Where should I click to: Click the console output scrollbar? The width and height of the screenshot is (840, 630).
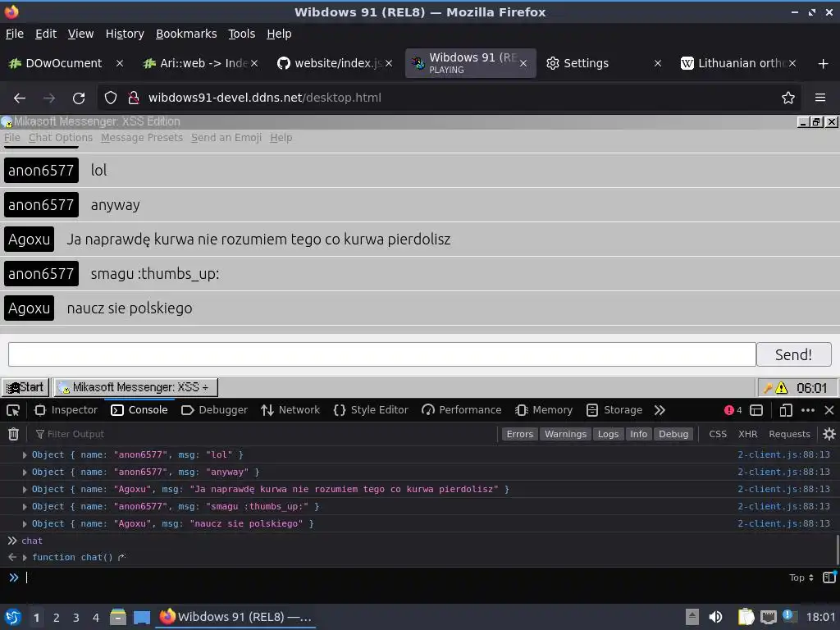click(x=837, y=550)
